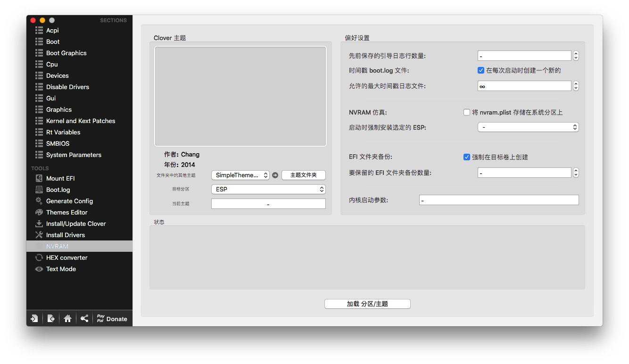Image resolution: width=629 pixels, height=364 pixels.
Task: Click the 允许的最大时间戳日志文件 input field
Action: [524, 86]
